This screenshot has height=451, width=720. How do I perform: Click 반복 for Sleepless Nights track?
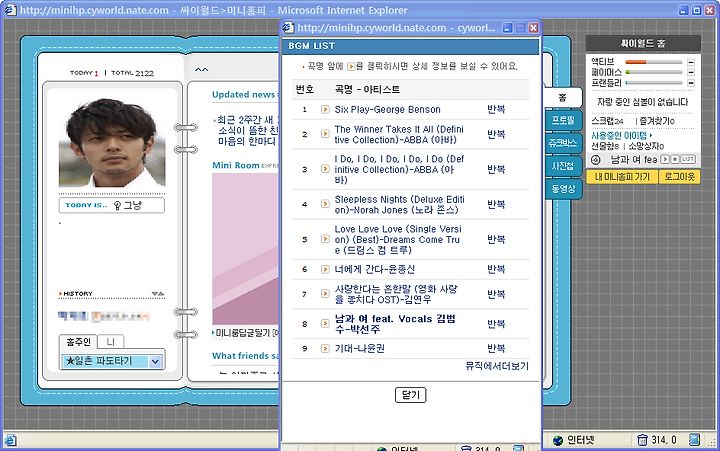496,204
